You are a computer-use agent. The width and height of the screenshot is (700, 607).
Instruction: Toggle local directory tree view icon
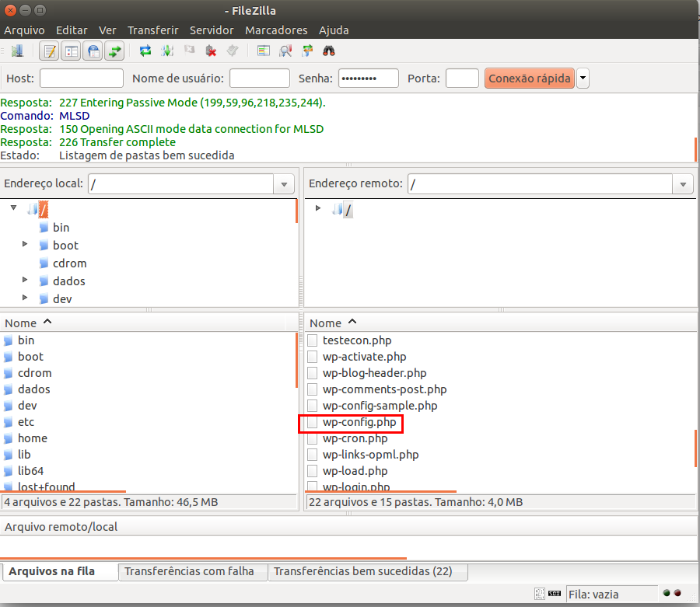click(72, 51)
